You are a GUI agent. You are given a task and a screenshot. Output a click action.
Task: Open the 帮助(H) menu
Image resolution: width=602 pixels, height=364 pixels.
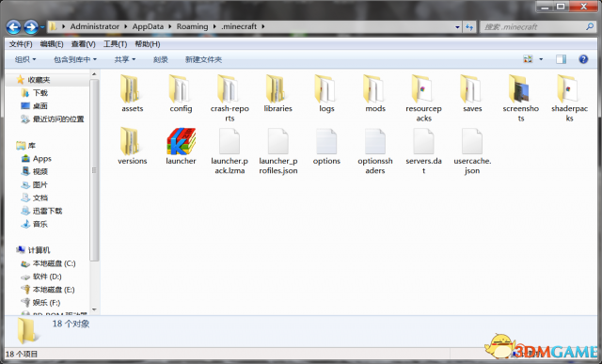[x=147, y=44]
